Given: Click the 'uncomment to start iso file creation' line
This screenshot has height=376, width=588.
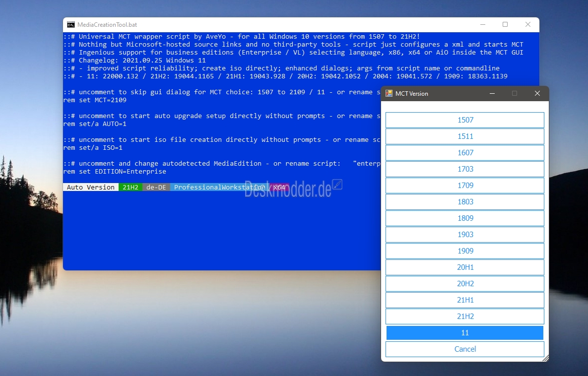Looking at the screenshot, I should click(222, 140).
